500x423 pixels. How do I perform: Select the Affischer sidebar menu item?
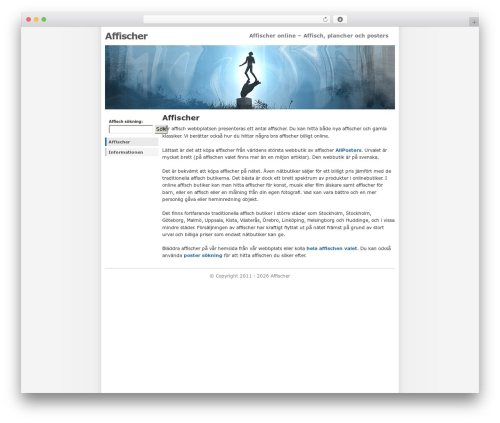click(x=132, y=142)
